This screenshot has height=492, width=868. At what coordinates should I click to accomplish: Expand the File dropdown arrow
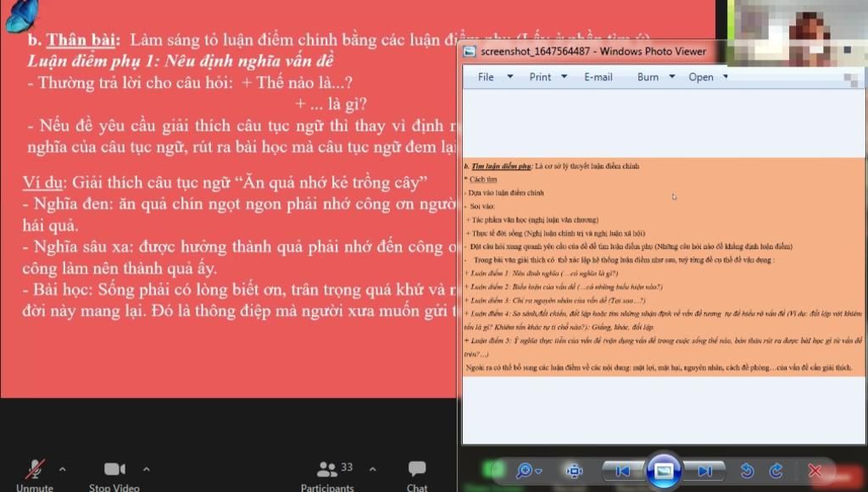point(509,76)
